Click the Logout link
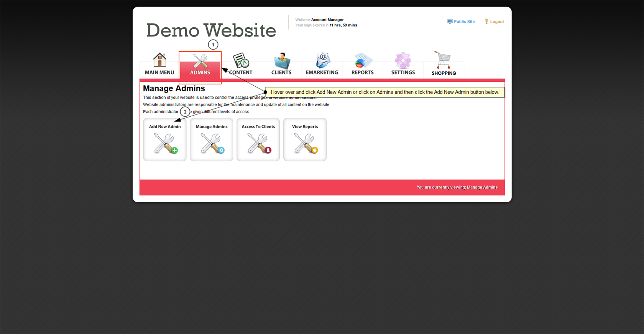 click(497, 22)
